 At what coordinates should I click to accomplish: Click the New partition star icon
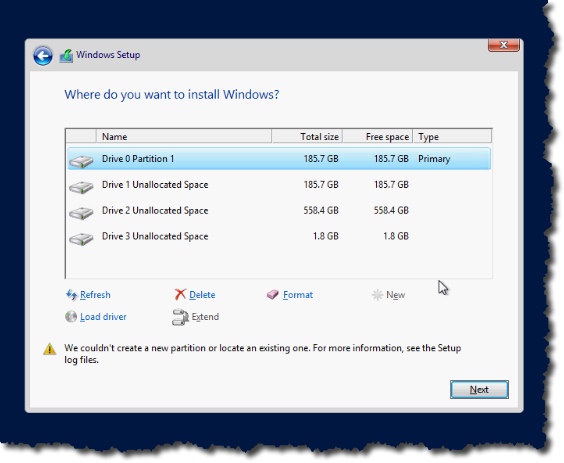[x=377, y=295]
